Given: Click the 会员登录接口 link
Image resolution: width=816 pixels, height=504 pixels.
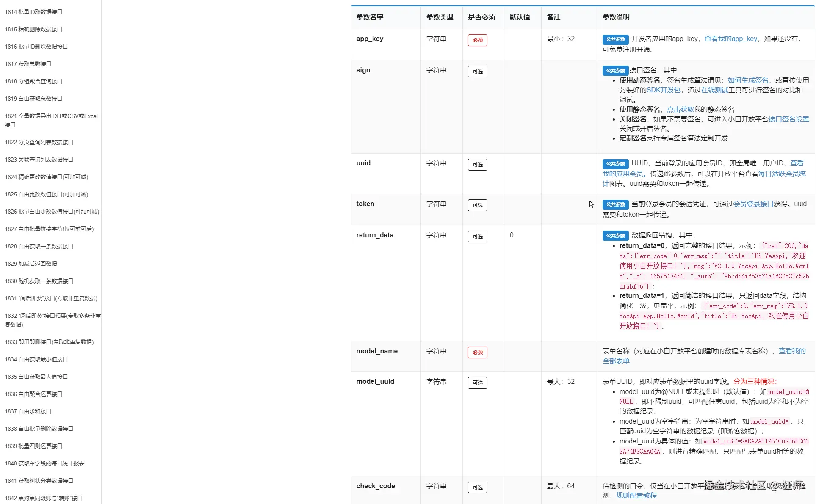Looking at the screenshot, I should (753, 204).
